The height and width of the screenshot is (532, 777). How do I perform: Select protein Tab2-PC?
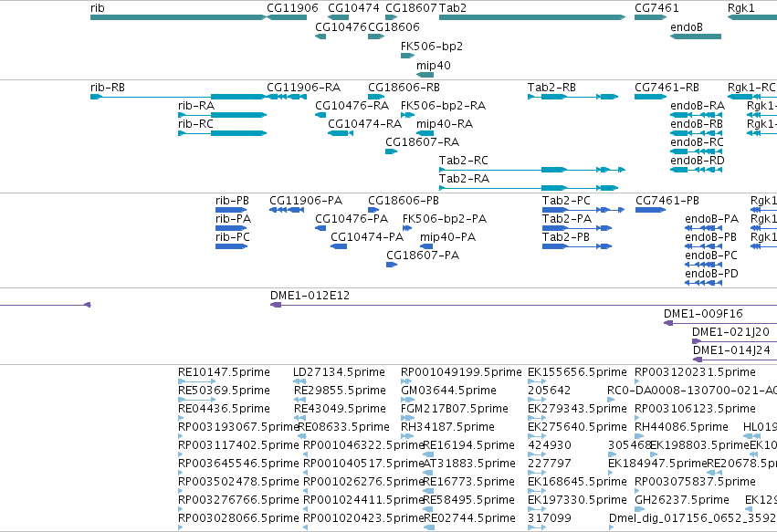point(583,210)
